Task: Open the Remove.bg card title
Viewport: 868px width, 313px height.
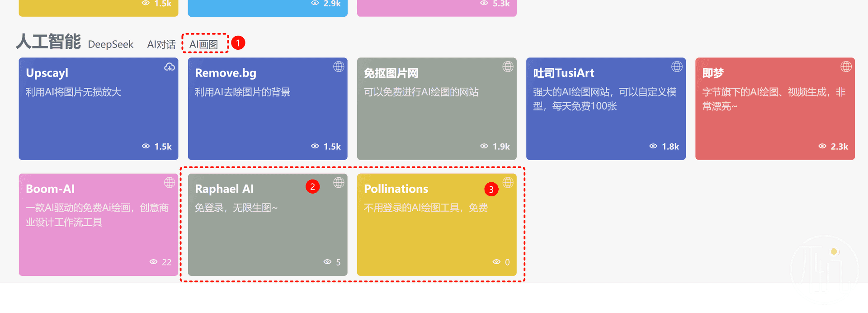Action: click(x=226, y=73)
